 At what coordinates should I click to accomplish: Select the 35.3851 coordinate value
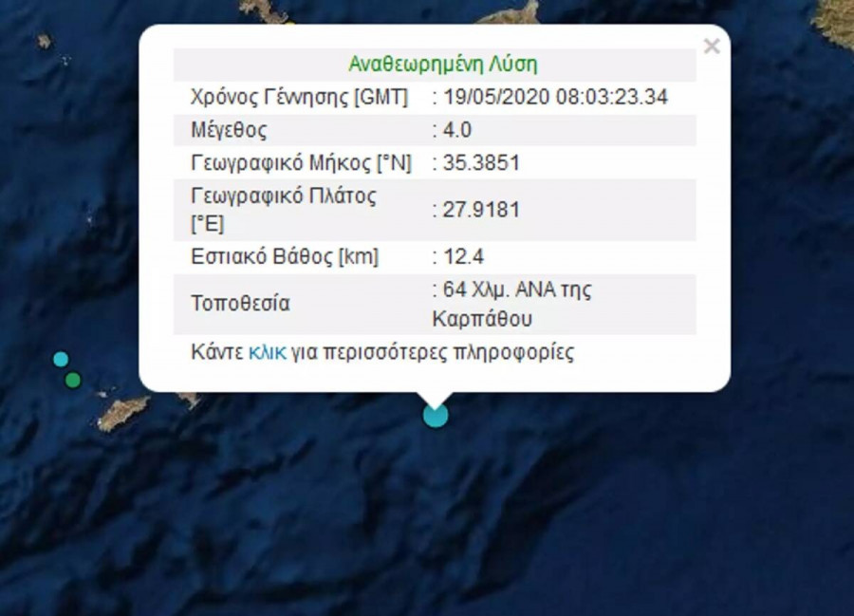pyautogui.click(x=481, y=163)
